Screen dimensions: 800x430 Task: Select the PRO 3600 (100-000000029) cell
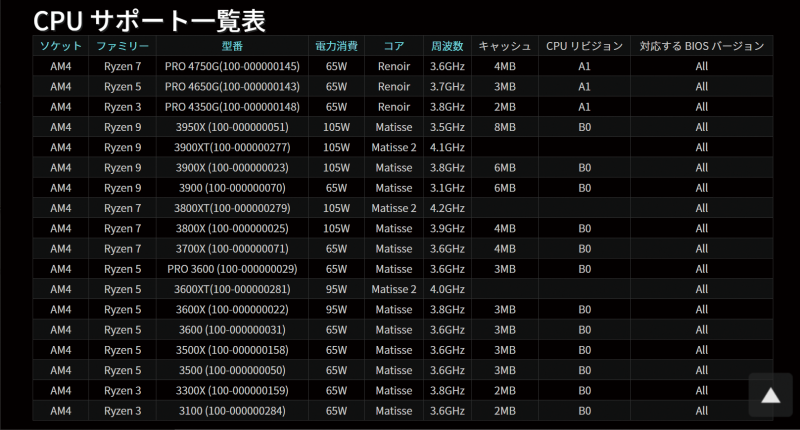pos(232,269)
